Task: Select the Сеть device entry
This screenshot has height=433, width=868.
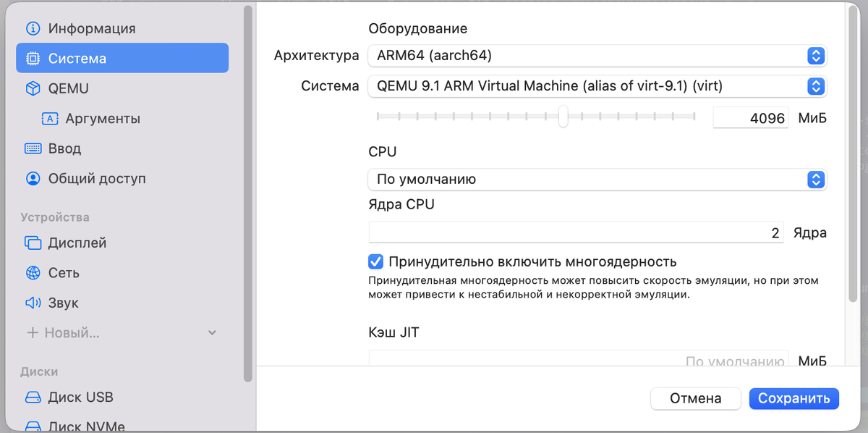Action: [x=64, y=273]
